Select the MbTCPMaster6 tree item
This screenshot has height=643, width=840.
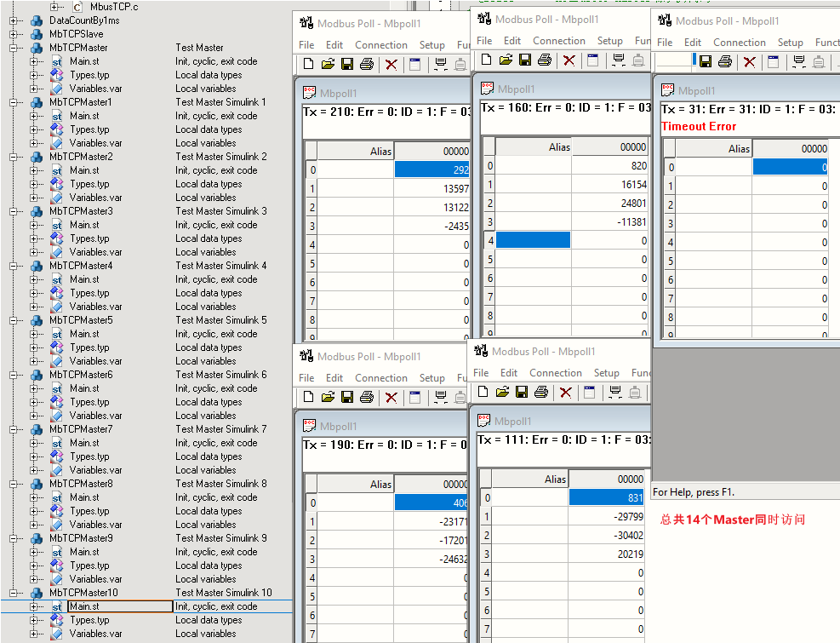tap(81, 375)
